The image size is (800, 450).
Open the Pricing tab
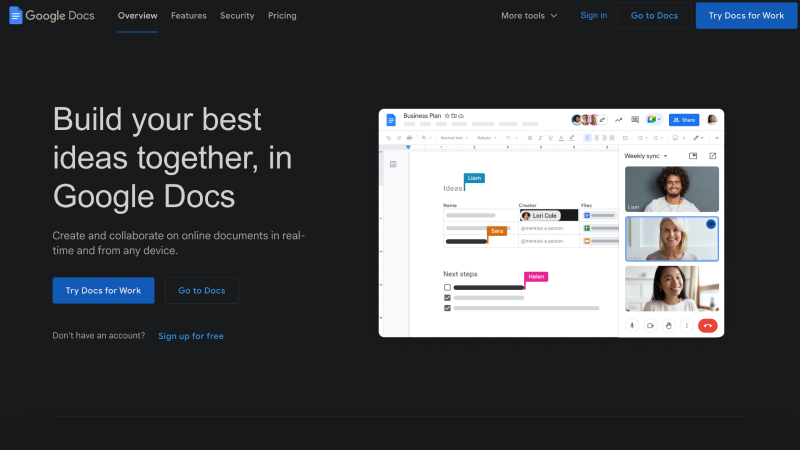(x=282, y=16)
